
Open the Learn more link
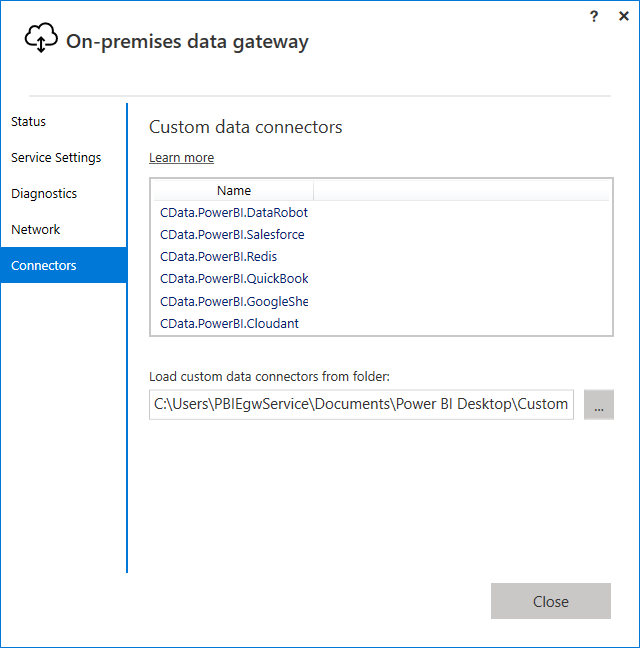click(x=181, y=157)
